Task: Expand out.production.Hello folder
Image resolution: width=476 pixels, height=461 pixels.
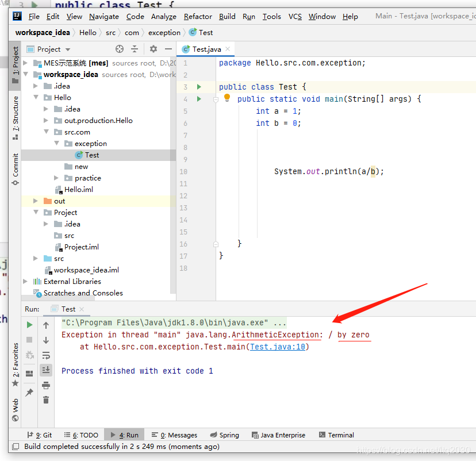Action: [46, 121]
